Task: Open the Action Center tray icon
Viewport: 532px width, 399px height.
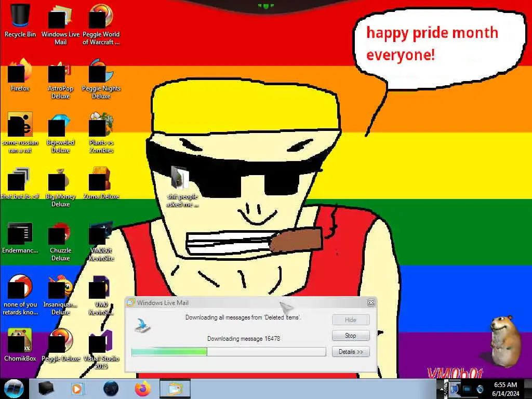Action: point(454,389)
